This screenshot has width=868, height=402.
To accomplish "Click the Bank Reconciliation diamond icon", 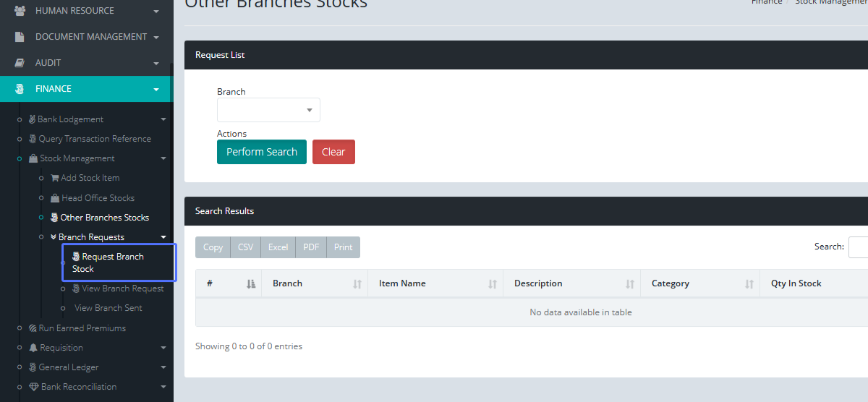I will tap(33, 387).
